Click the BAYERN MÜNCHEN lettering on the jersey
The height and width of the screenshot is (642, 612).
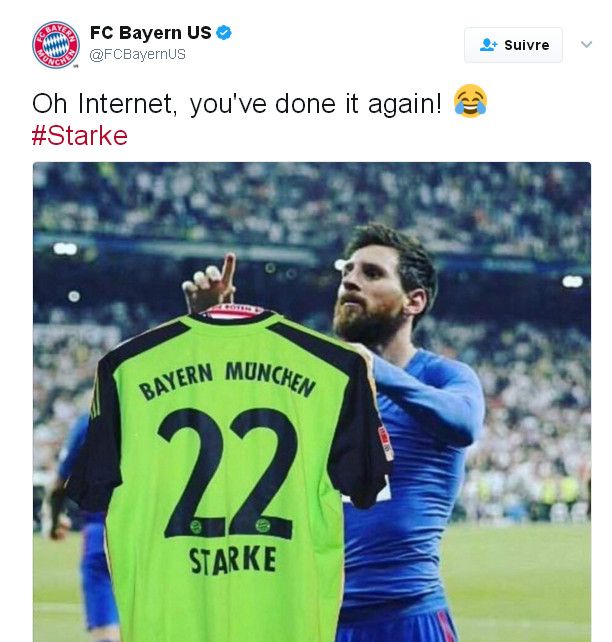228,379
